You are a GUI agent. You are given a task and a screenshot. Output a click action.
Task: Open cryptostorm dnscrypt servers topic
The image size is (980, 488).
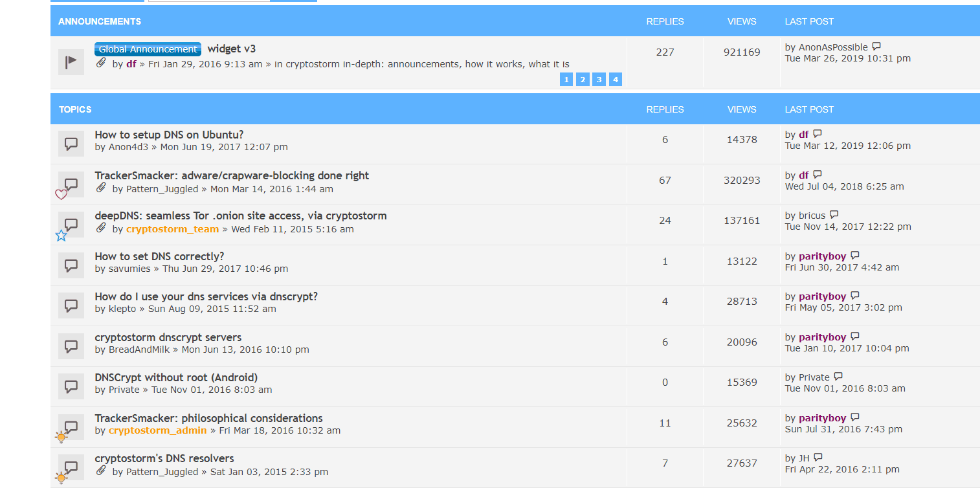point(168,337)
